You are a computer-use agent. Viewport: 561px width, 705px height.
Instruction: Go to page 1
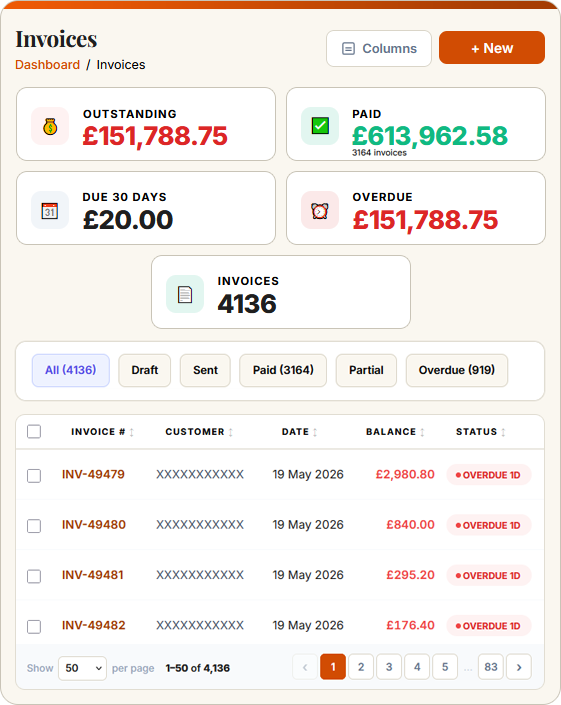[333, 667]
